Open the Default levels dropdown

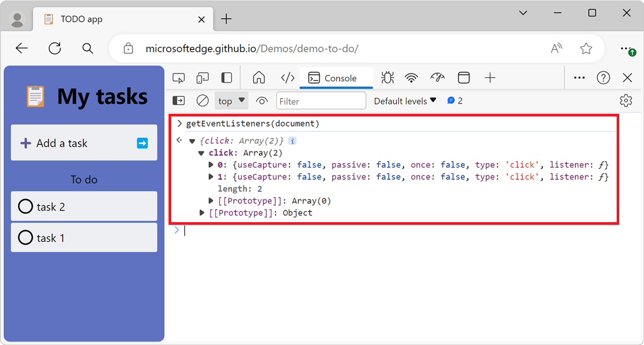[x=405, y=100]
